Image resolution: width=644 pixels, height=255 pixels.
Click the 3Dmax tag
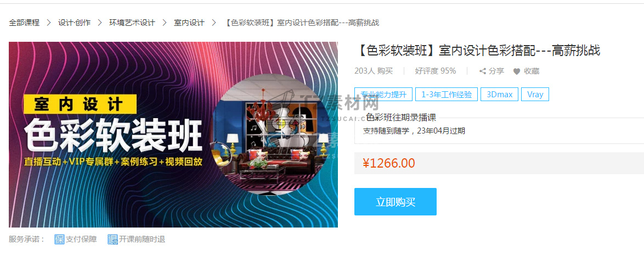click(499, 94)
